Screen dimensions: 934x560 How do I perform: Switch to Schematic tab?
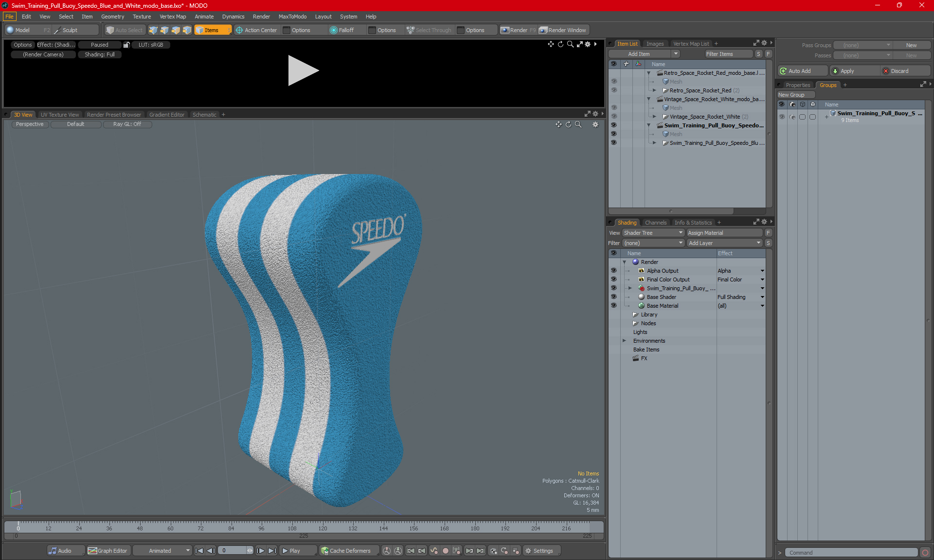click(x=204, y=115)
